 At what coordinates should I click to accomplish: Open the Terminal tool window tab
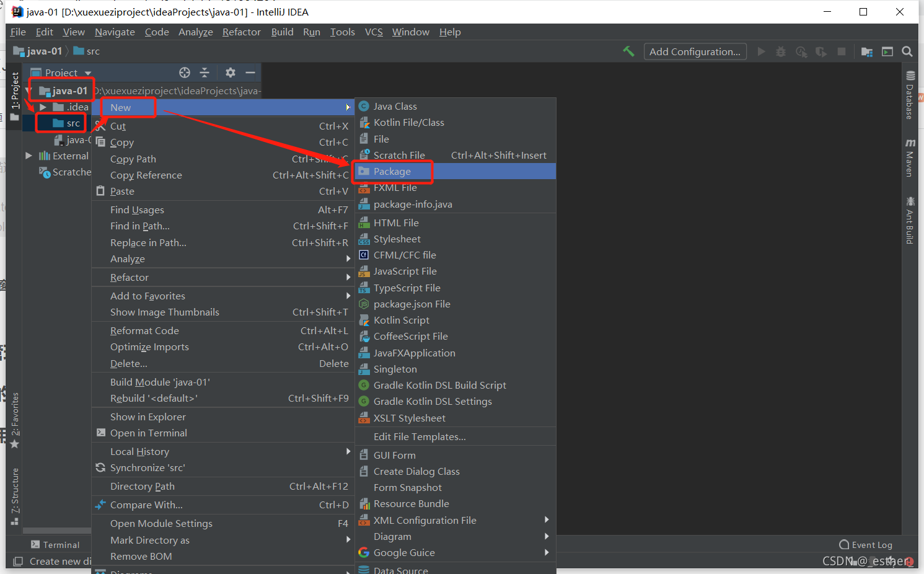[55, 545]
